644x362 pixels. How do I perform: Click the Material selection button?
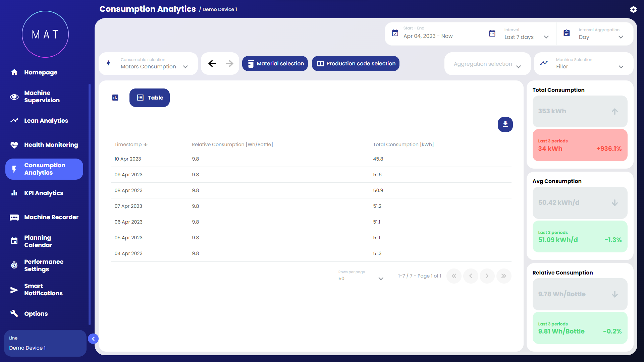coord(275,63)
